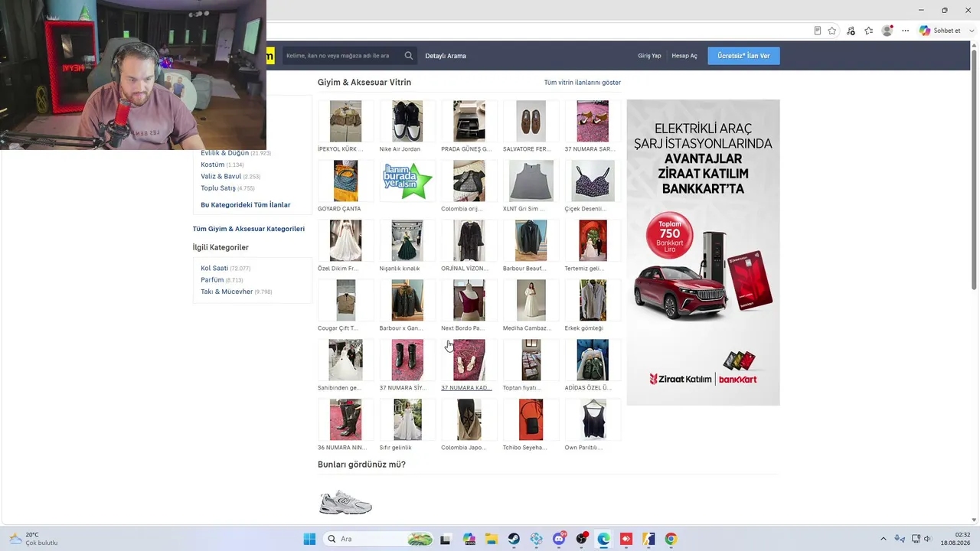Open the Kol Saati related category
The height and width of the screenshot is (551, 980).
[214, 269]
